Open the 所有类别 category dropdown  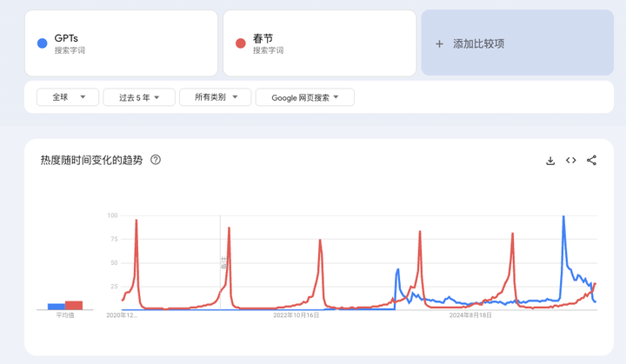pos(216,97)
